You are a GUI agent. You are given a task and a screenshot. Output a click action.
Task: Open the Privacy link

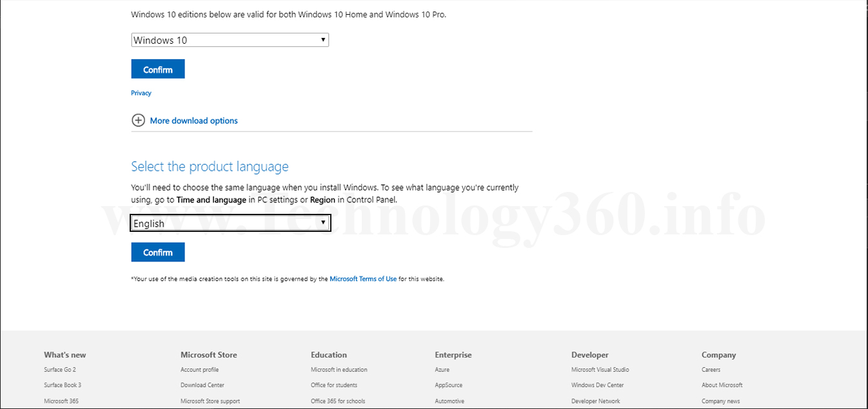coord(141,93)
